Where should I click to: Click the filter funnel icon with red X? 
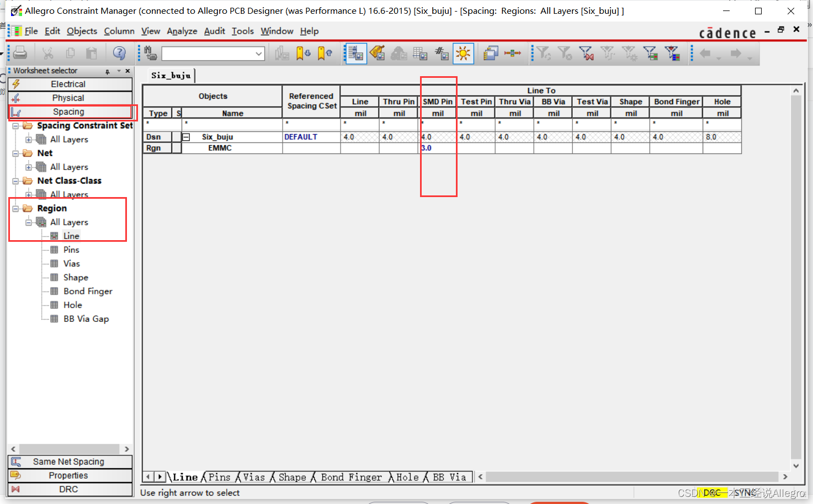coord(586,53)
